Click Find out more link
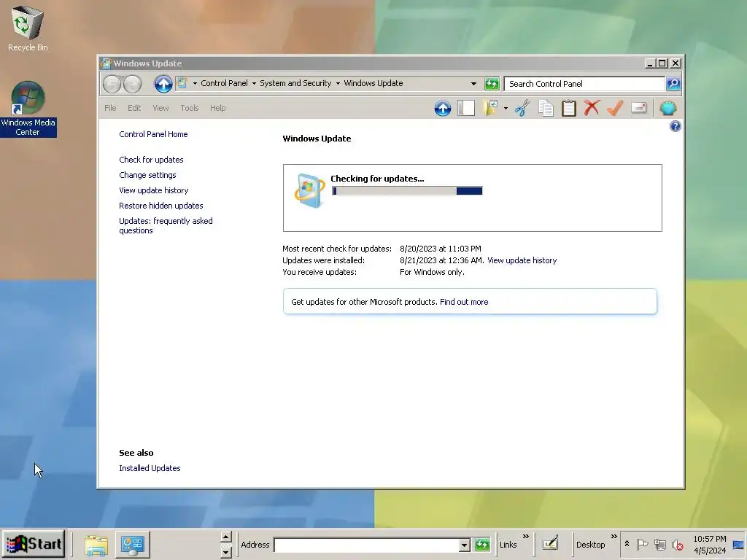 [464, 302]
